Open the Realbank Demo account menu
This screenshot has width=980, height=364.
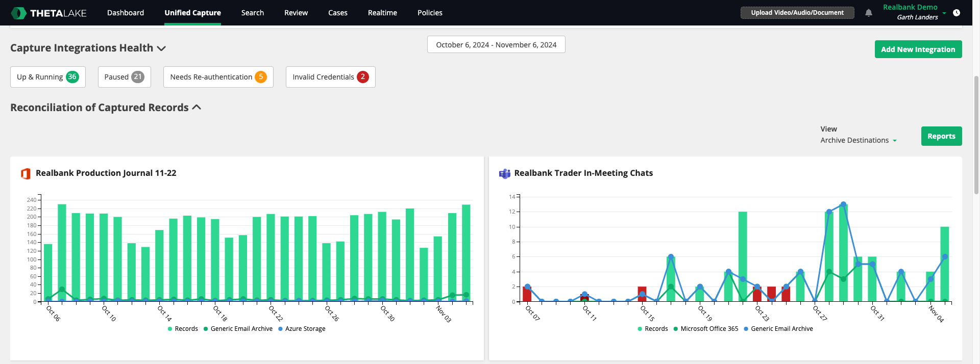pyautogui.click(x=914, y=13)
